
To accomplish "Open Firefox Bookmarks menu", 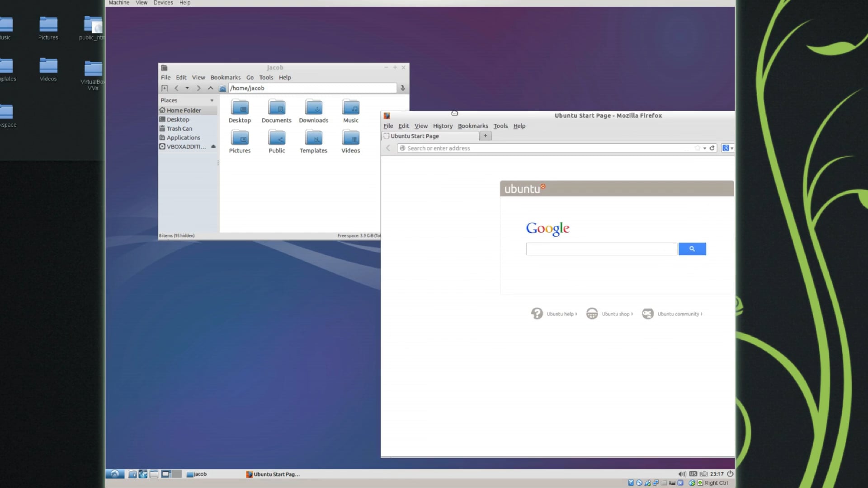I will click(x=473, y=126).
